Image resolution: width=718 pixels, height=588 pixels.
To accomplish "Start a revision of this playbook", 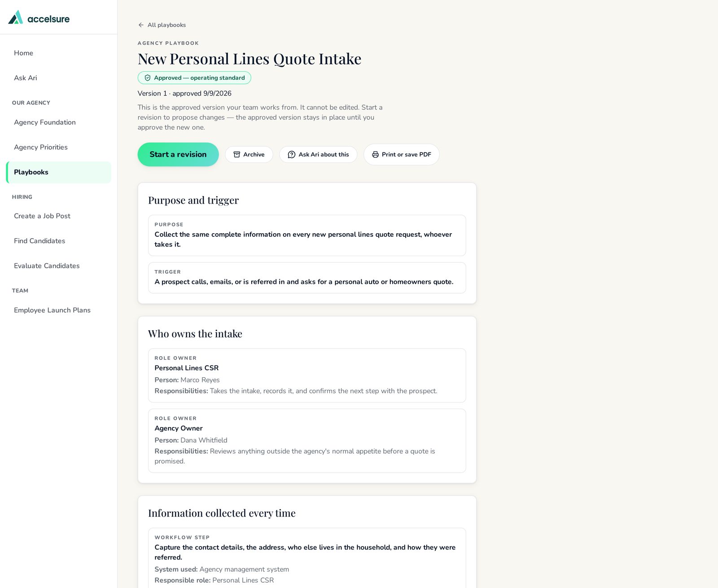I will 178,154.
